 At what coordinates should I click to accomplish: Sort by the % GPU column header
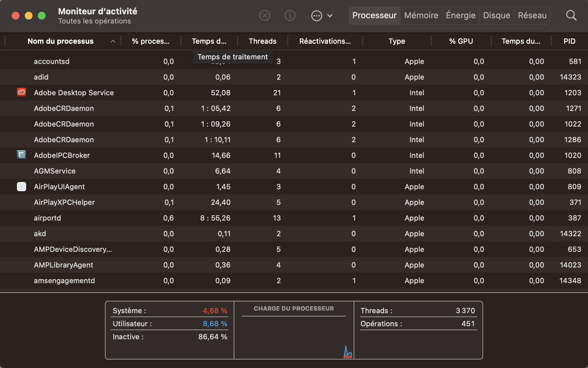[461, 41]
